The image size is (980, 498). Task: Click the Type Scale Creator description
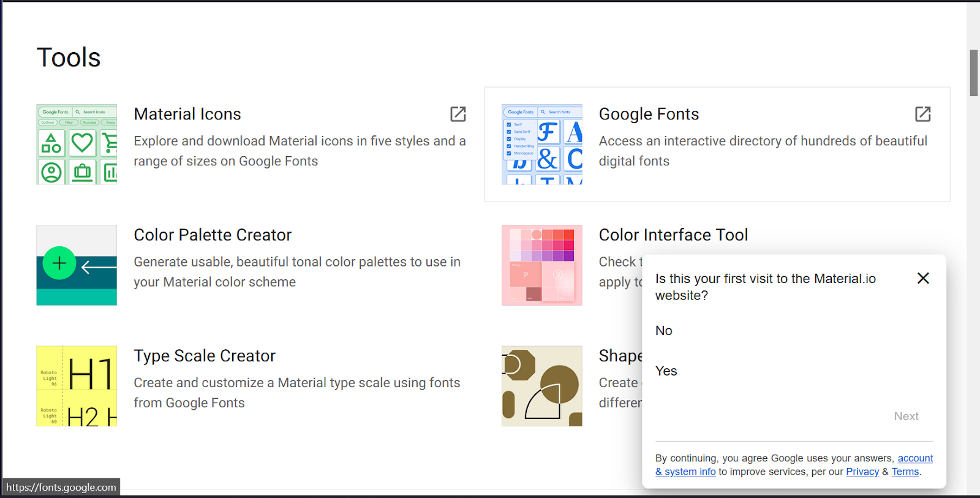(297, 393)
